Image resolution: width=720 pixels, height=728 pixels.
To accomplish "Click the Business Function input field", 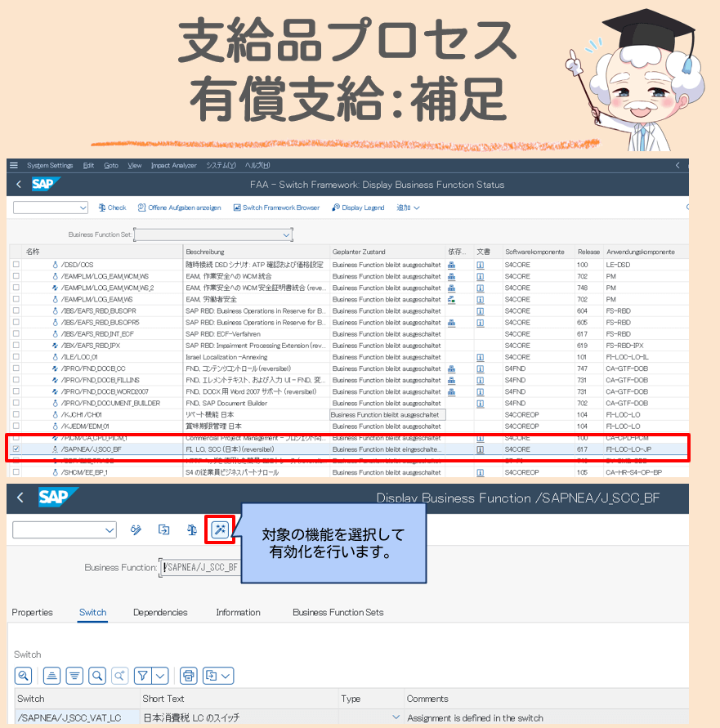I will click(201, 567).
